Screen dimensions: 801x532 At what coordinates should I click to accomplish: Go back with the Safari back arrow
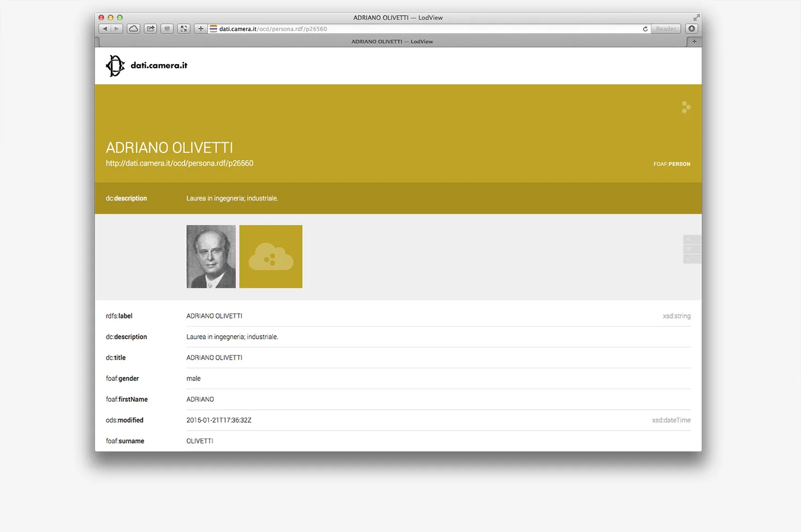pyautogui.click(x=105, y=29)
